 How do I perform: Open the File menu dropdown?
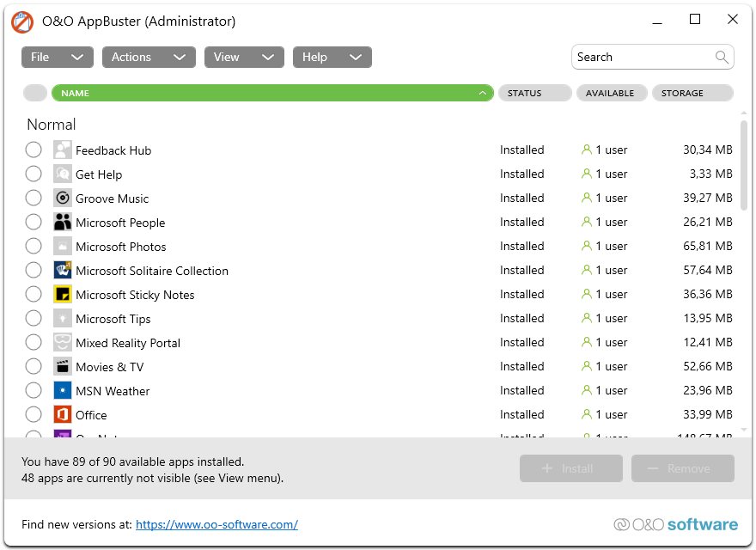pyautogui.click(x=57, y=57)
